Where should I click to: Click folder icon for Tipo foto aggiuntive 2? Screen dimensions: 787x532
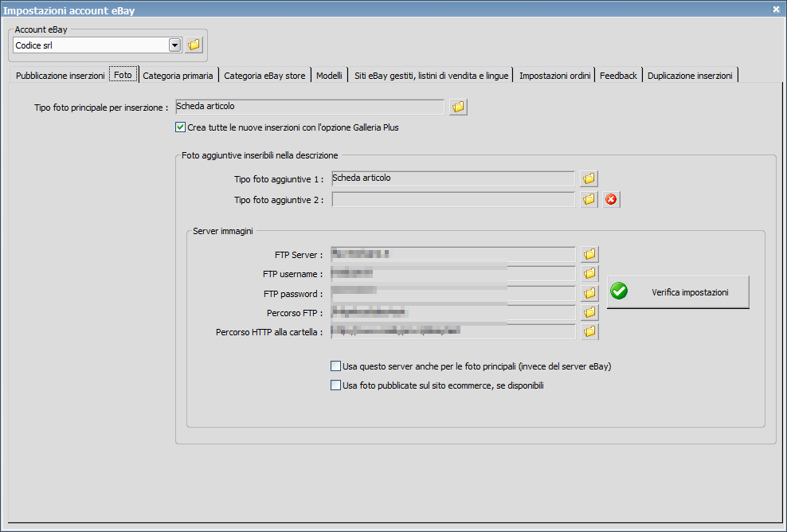pyautogui.click(x=589, y=200)
